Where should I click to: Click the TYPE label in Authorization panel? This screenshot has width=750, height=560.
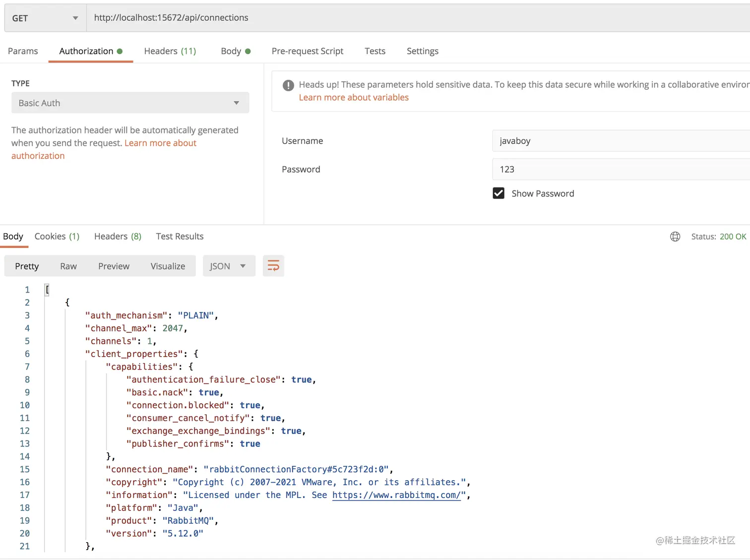[20, 83]
